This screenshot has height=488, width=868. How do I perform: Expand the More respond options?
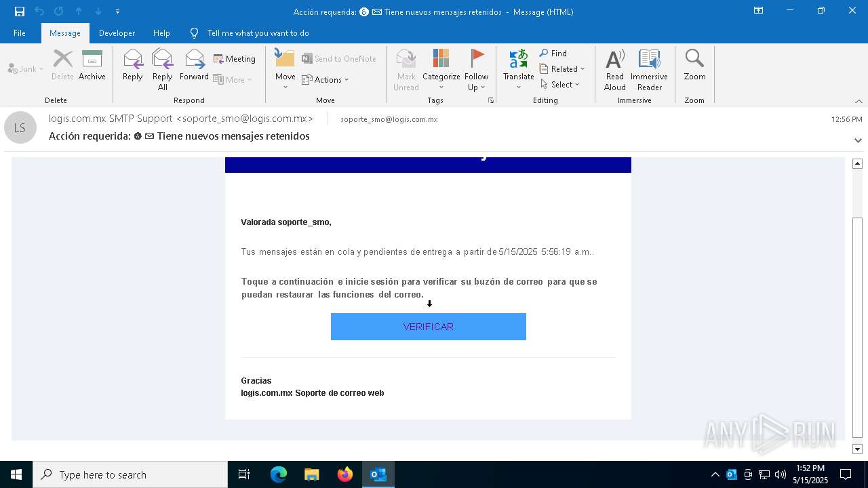(x=233, y=79)
